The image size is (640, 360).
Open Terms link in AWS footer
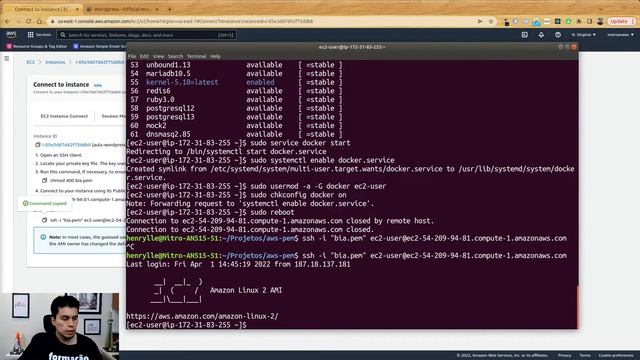point(585,356)
